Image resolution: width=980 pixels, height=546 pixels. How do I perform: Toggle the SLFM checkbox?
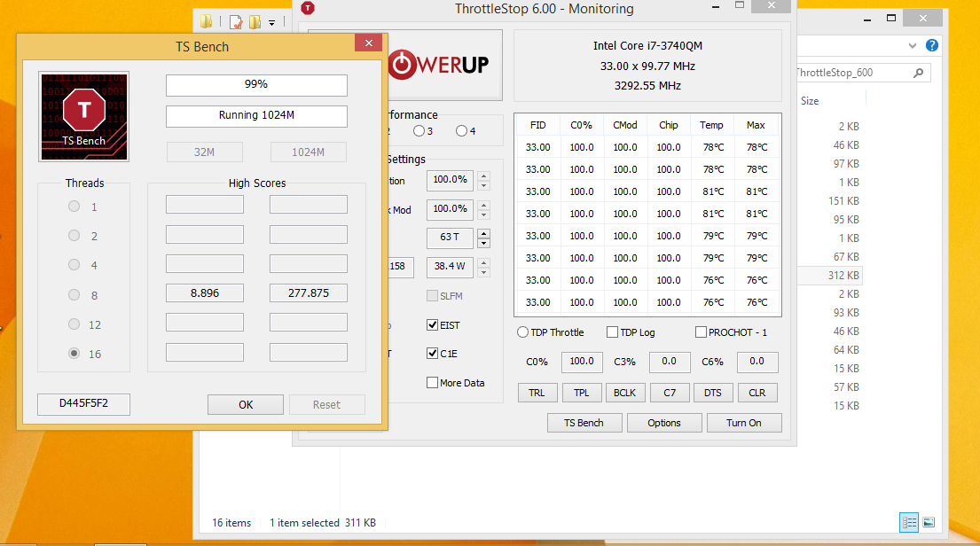[432, 295]
